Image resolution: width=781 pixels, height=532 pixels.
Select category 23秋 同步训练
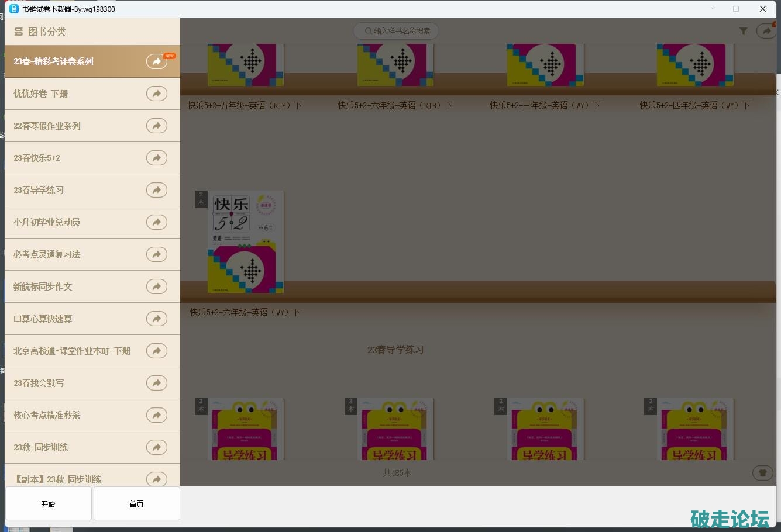coord(92,447)
